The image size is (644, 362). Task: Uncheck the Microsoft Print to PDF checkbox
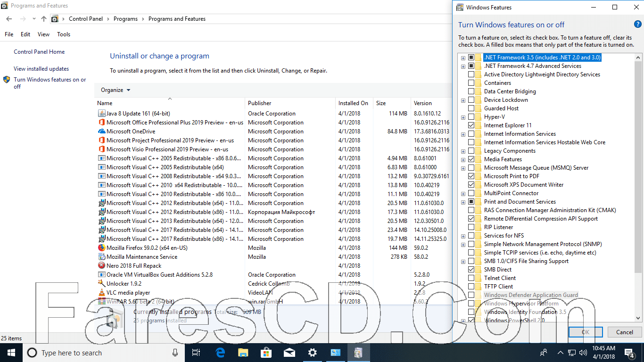point(471,176)
